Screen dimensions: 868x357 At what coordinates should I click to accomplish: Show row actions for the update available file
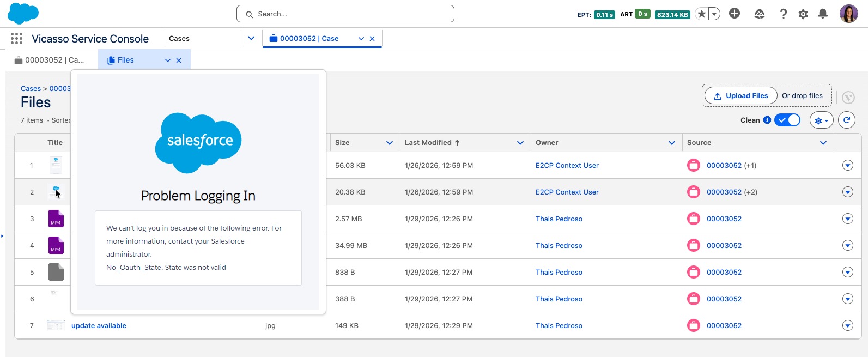tap(848, 325)
